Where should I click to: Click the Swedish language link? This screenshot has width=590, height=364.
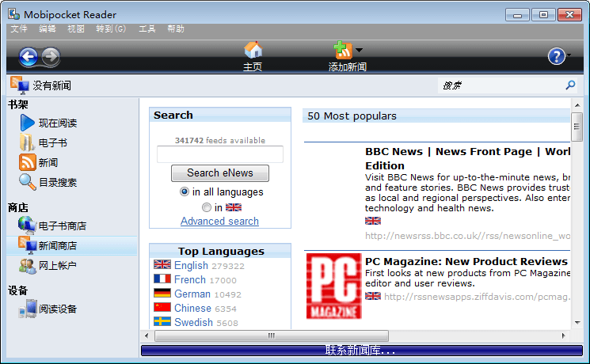click(193, 323)
